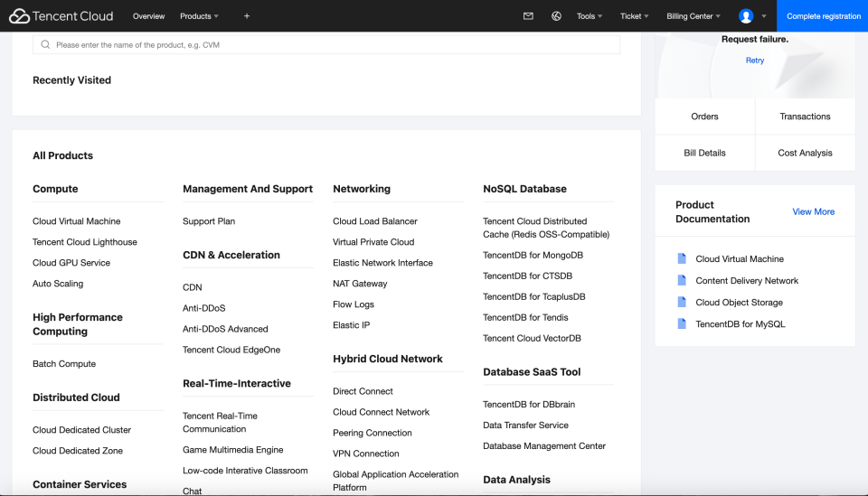Open Cloud Dedicated Cluster
This screenshot has height=496, width=868.
click(x=82, y=430)
